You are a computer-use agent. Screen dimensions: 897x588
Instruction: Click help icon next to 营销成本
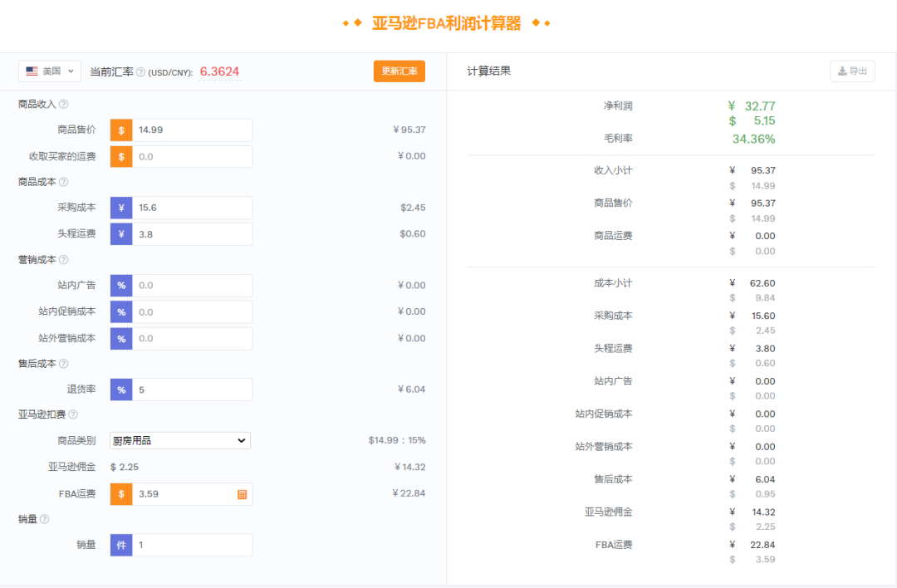63,260
